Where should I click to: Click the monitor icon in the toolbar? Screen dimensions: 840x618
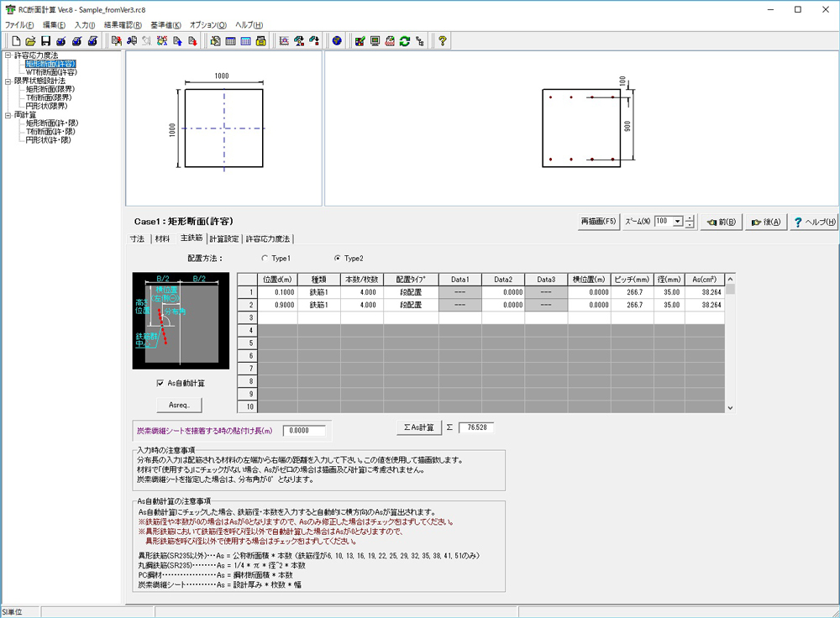(x=375, y=40)
